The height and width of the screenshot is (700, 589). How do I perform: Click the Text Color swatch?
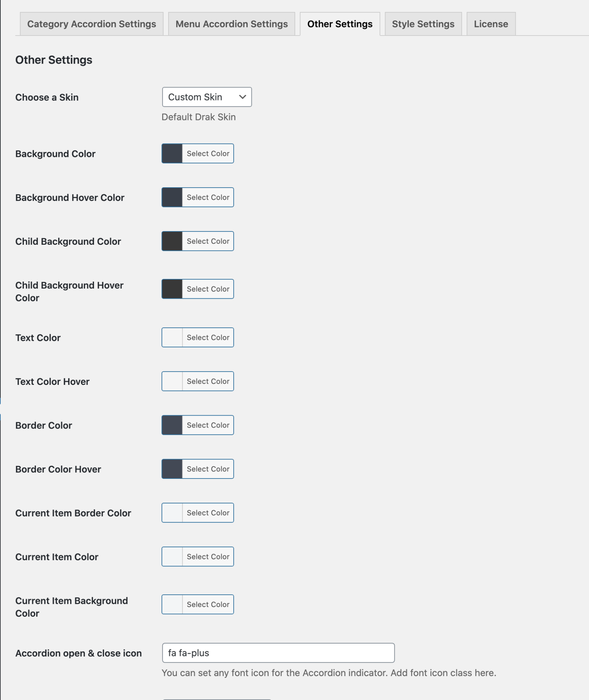point(171,337)
